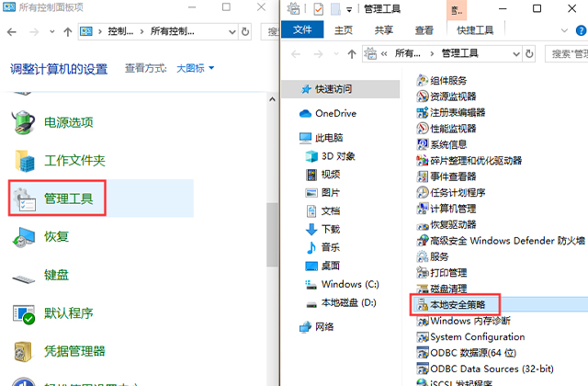Select the OneDrive cloud icon in sidebar
Image resolution: width=588 pixels, height=386 pixels.
[306, 113]
